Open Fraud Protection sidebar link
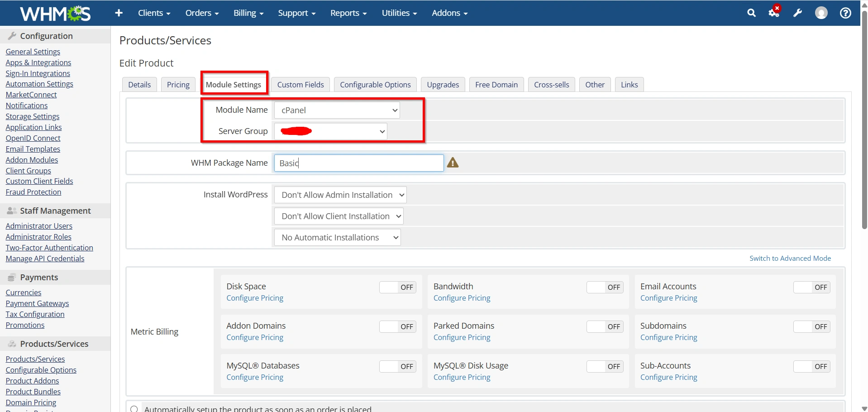 (x=33, y=192)
